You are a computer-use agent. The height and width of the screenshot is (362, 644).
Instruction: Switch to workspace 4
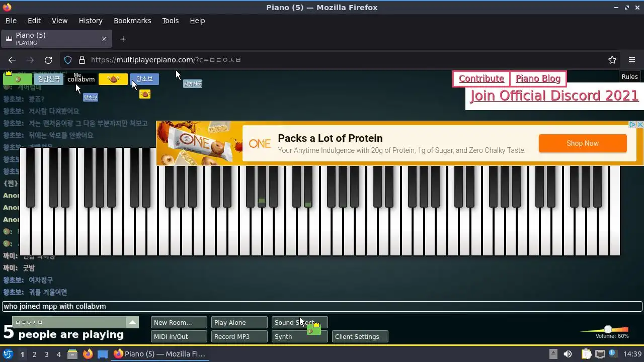click(x=58, y=354)
